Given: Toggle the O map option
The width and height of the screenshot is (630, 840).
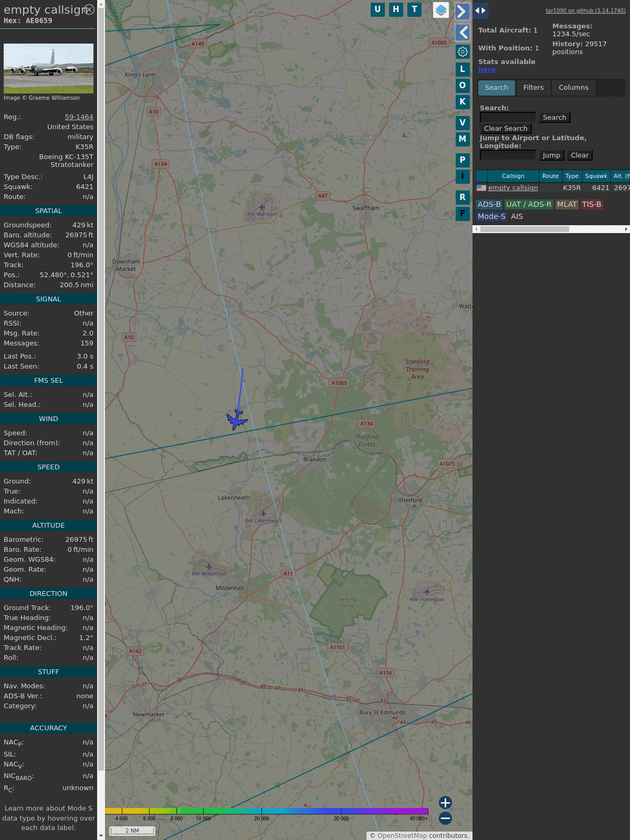Looking at the screenshot, I should (463, 86).
